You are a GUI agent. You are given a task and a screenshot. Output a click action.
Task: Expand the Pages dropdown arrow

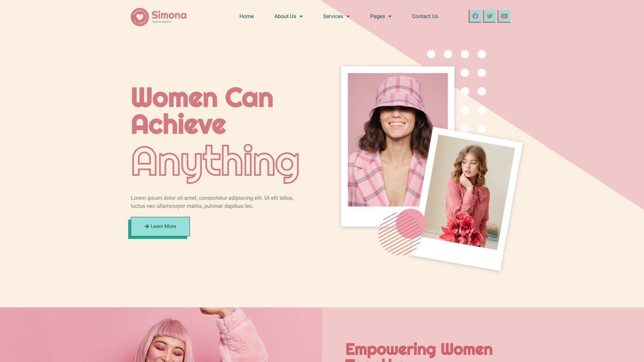(x=390, y=16)
